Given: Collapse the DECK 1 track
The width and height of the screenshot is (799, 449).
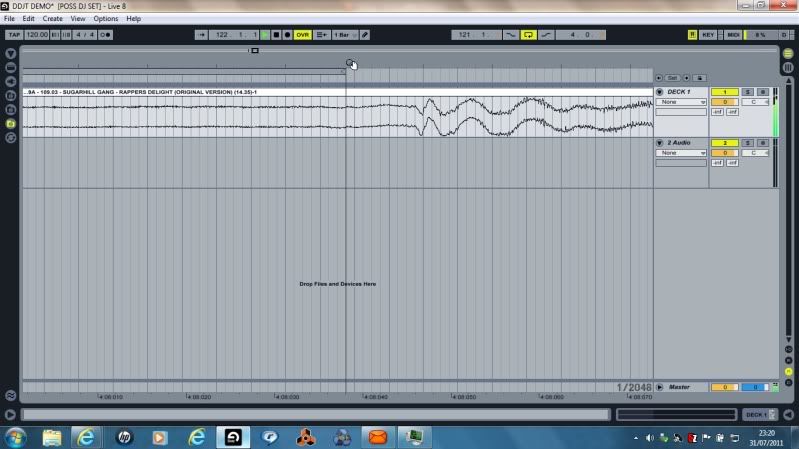Looking at the screenshot, I should (659, 92).
